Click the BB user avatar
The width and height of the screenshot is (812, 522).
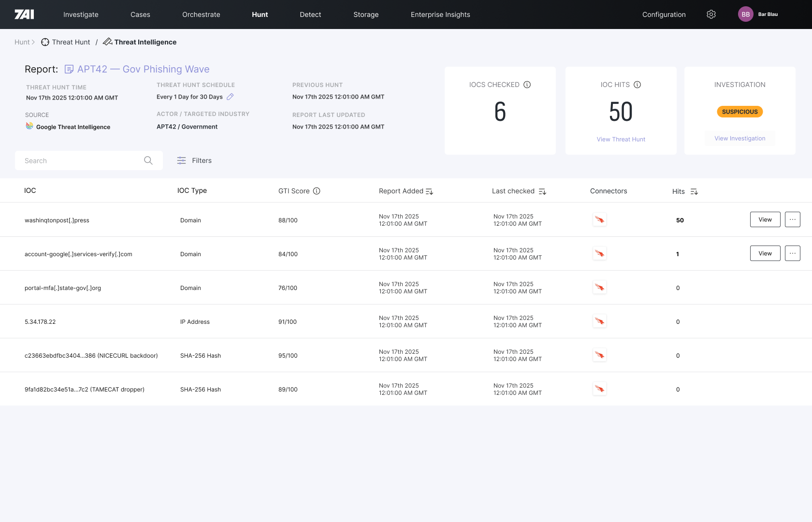point(746,14)
